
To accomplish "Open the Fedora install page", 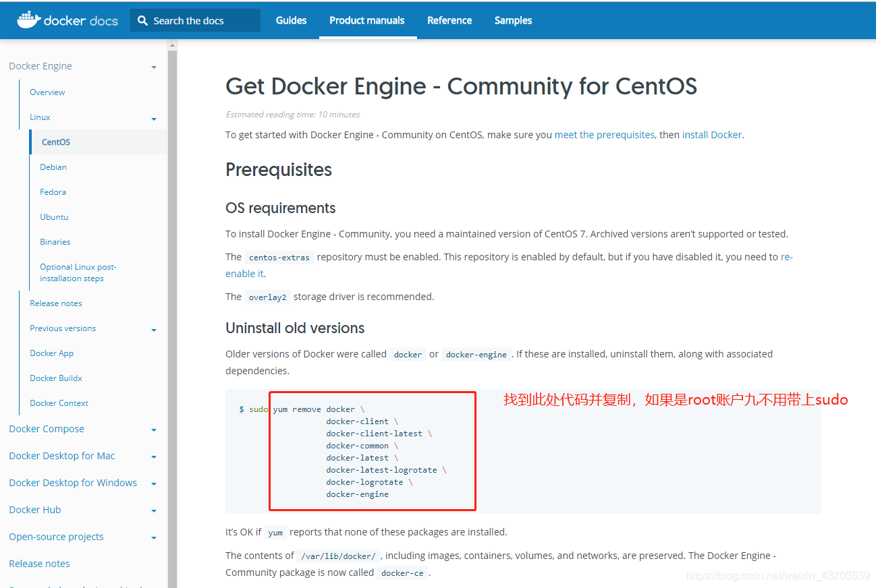I will 53,192.
